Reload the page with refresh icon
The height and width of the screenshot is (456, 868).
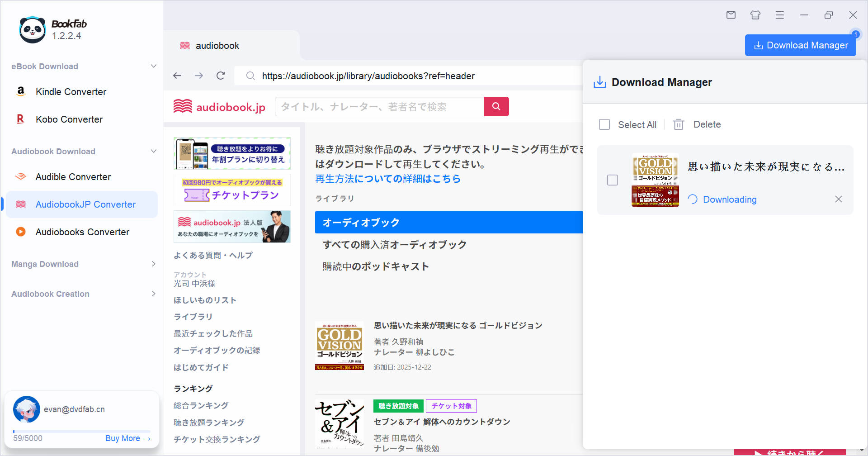(221, 76)
